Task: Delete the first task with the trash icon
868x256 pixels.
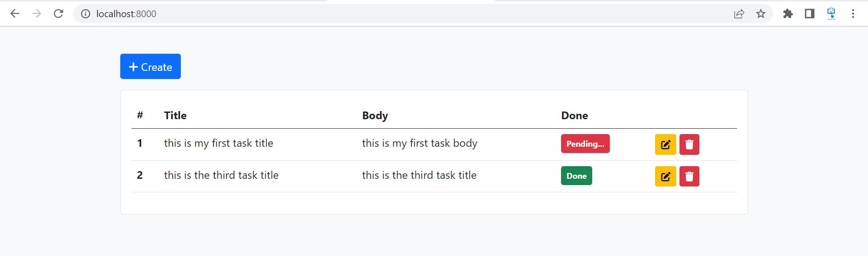Action: coord(689,144)
